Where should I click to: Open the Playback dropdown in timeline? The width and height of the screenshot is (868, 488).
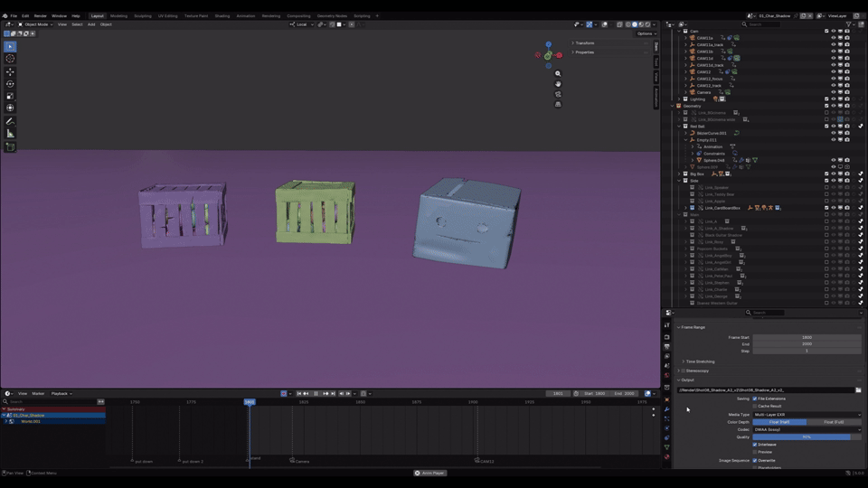pos(61,393)
